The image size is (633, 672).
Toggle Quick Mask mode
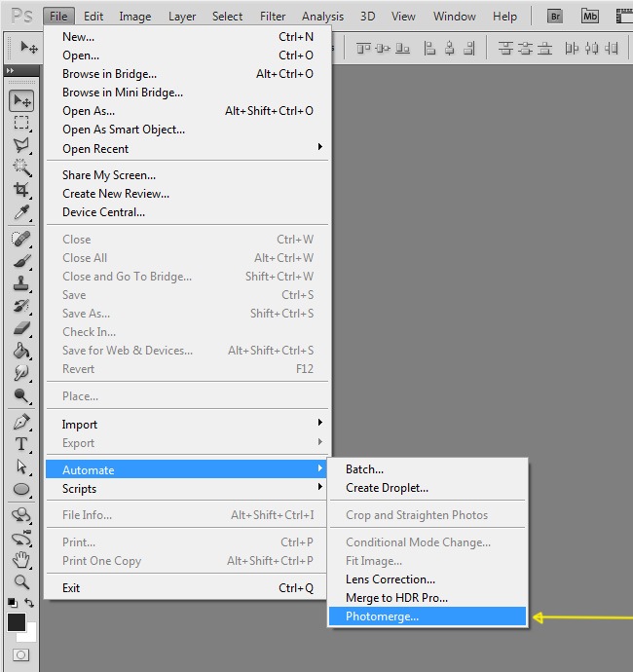pyautogui.click(x=20, y=654)
